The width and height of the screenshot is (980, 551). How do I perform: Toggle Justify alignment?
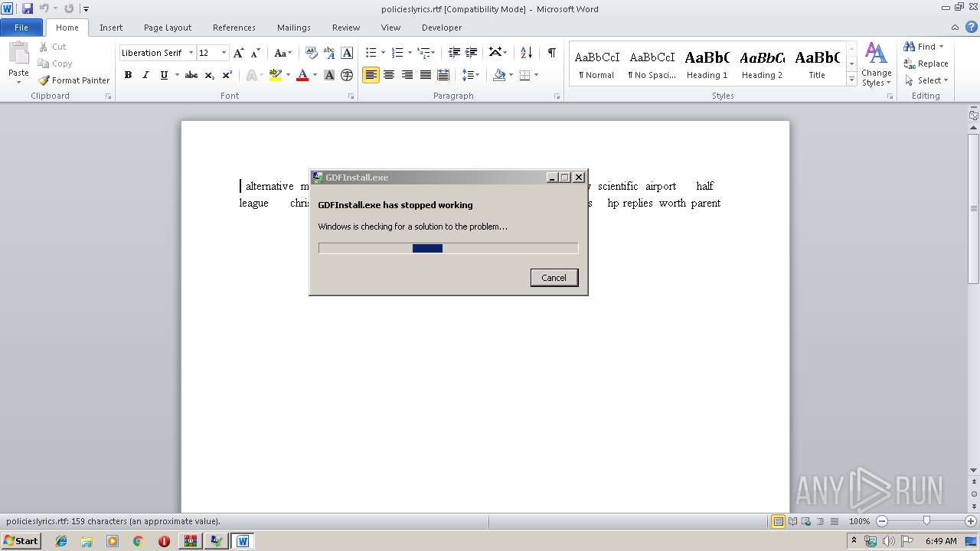coord(425,75)
